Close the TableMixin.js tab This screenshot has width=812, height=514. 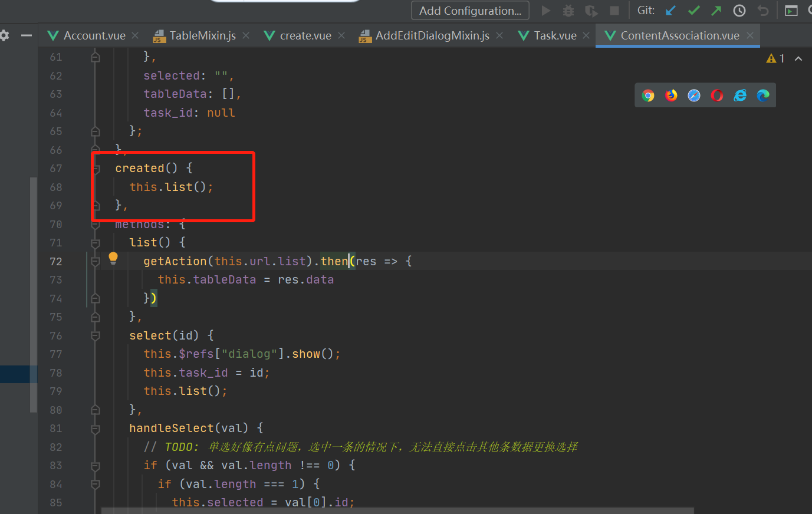click(246, 35)
